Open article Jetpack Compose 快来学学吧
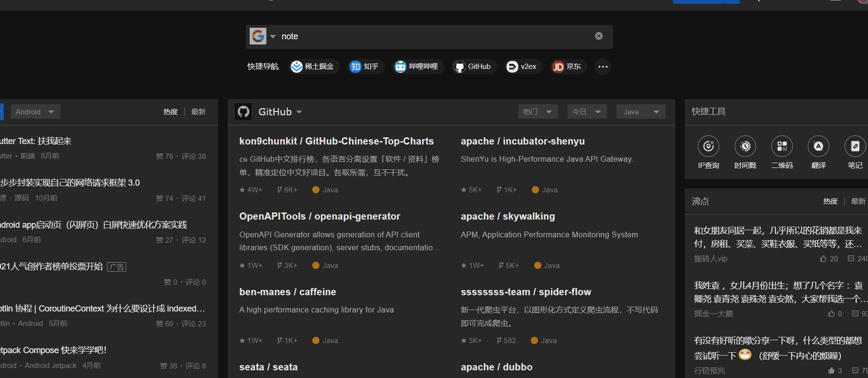 [x=53, y=350]
